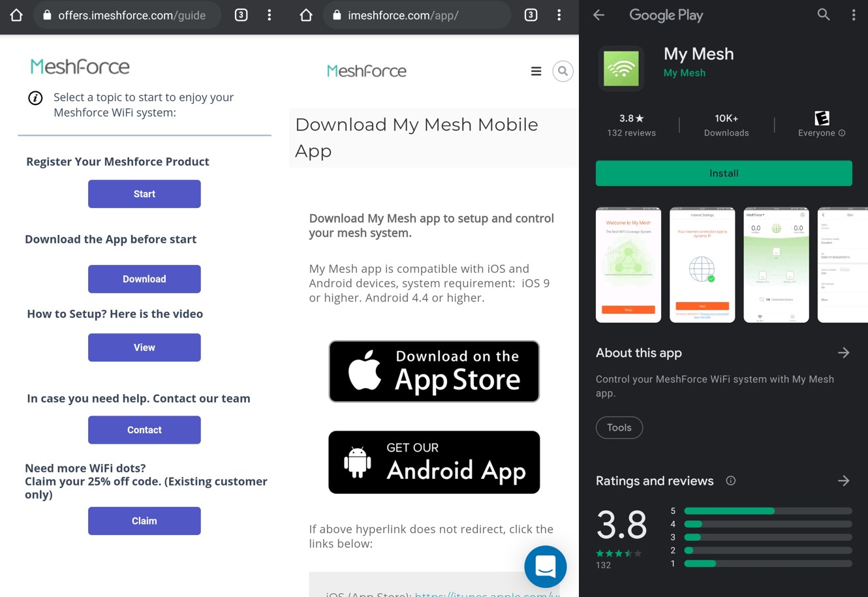This screenshot has height=597, width=868.
Task: Tap the 2-star rating bar
Action: tap(768, 550)
